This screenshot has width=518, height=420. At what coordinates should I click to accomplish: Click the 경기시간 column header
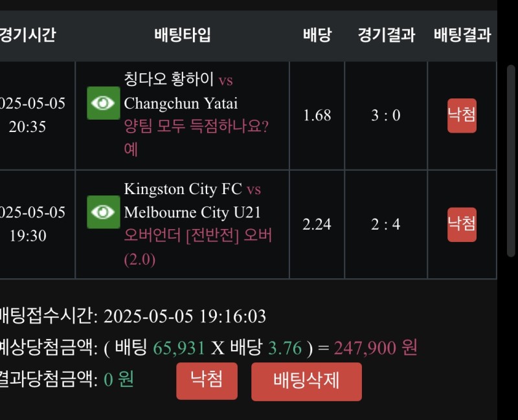click(27, 35)
